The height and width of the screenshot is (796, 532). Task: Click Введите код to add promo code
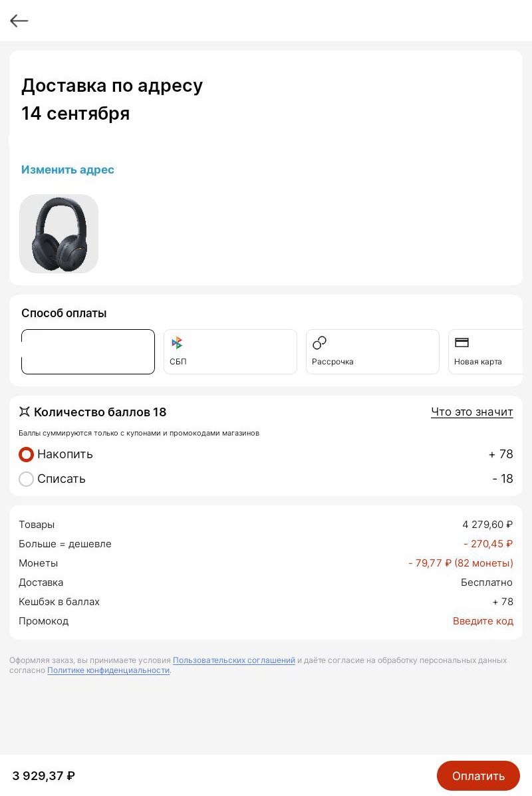point(483,620)
